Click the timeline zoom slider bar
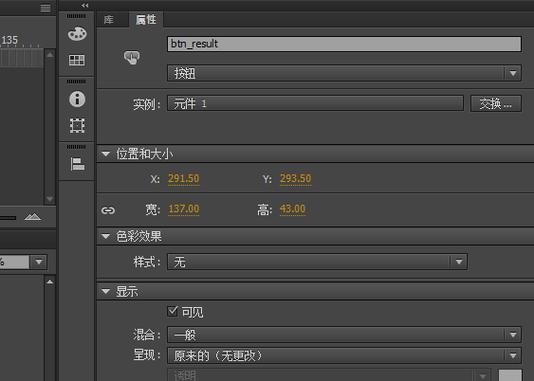Image resolution: width=534 pixels, height=381 pixels. pyautogui.click(x=8, y=218)
